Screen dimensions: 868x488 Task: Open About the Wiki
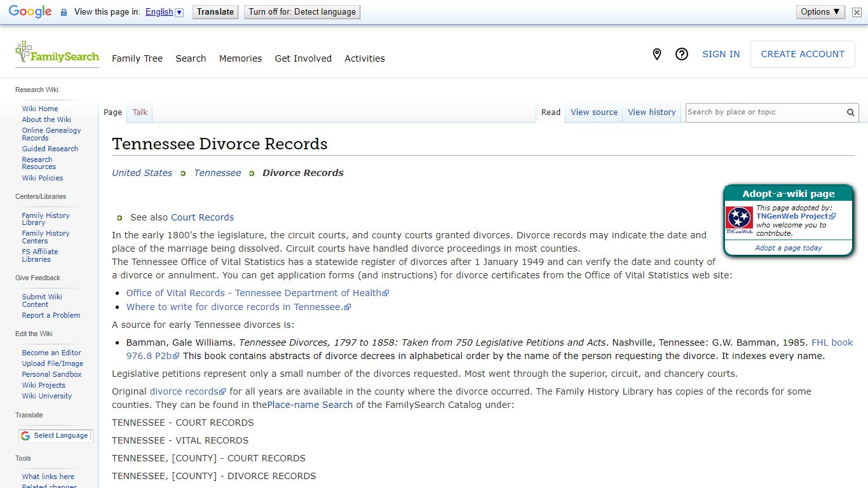46,119
